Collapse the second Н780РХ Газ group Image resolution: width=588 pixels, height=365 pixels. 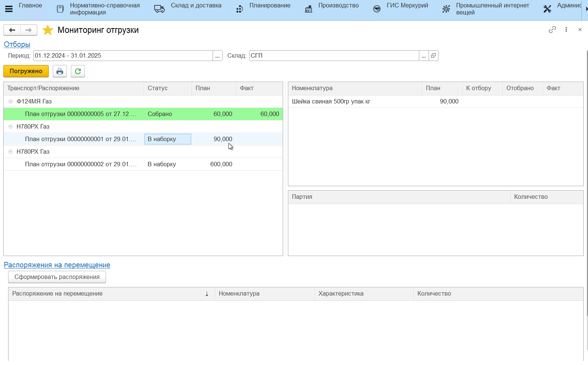tap(11, 152)
